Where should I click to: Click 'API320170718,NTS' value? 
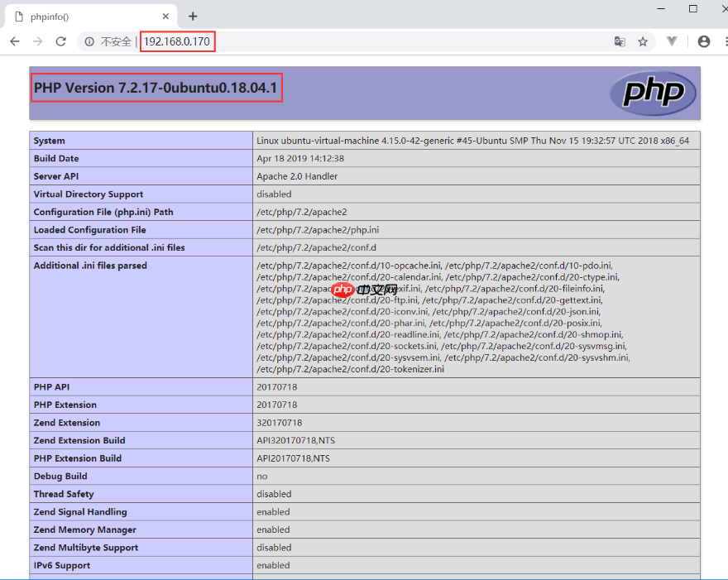pos(296,440)
